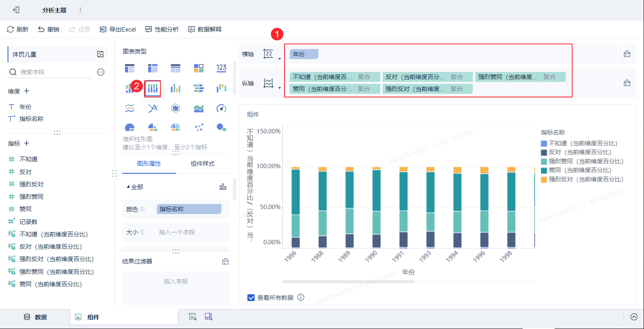Click the 刷新 refresh button
Screen dimensions: 644x329
(x=18, y=29)
